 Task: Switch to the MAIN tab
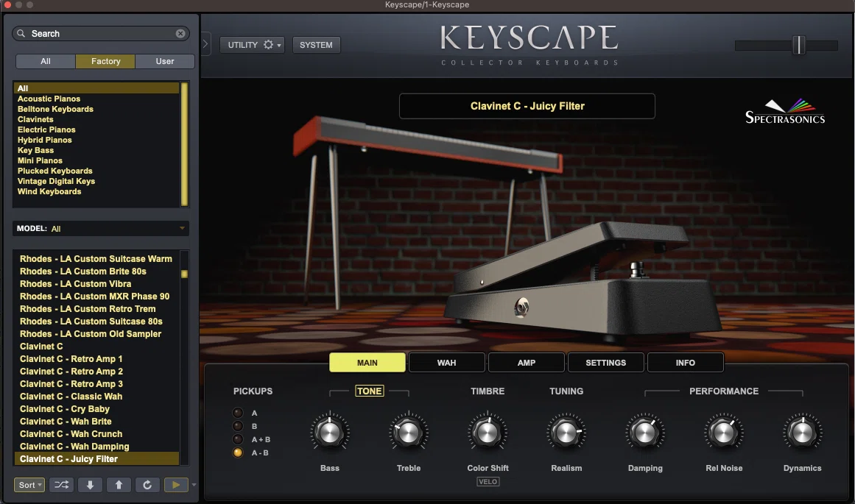(x=367, y=362)
